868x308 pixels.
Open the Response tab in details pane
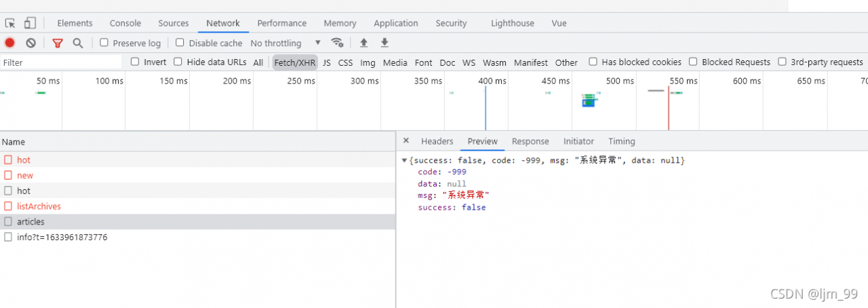[x=530, y=141]
